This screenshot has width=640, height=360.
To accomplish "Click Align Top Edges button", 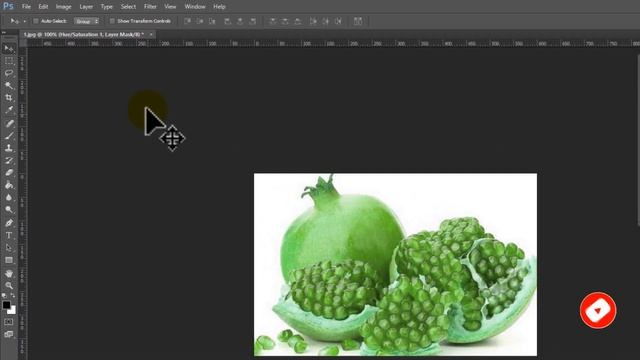I will tap(187, 21).
